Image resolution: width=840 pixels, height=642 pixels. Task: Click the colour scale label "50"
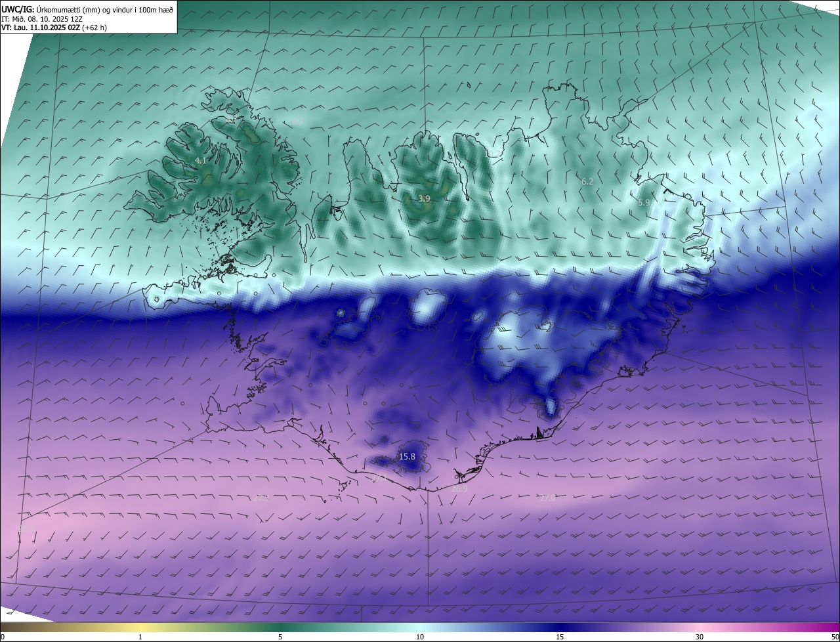pyautogui.click(x=835, y=637)
